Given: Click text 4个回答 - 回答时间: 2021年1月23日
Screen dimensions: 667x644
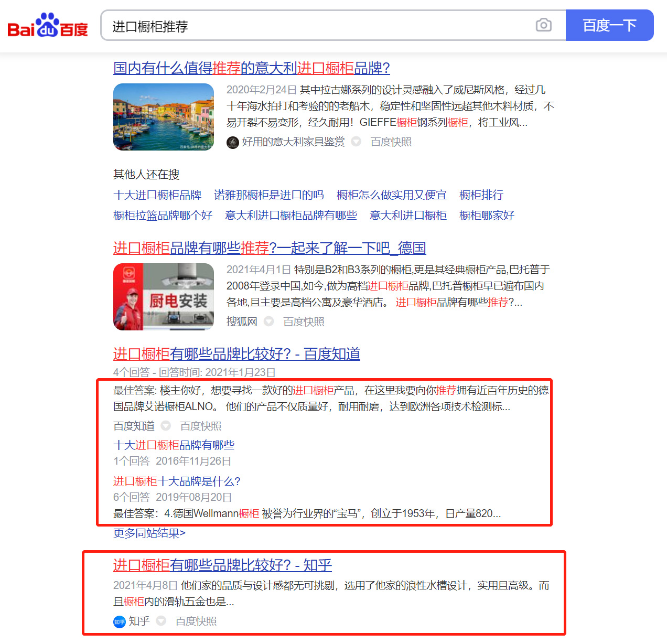Looking at the screenshot, I should tap(195, 372).
